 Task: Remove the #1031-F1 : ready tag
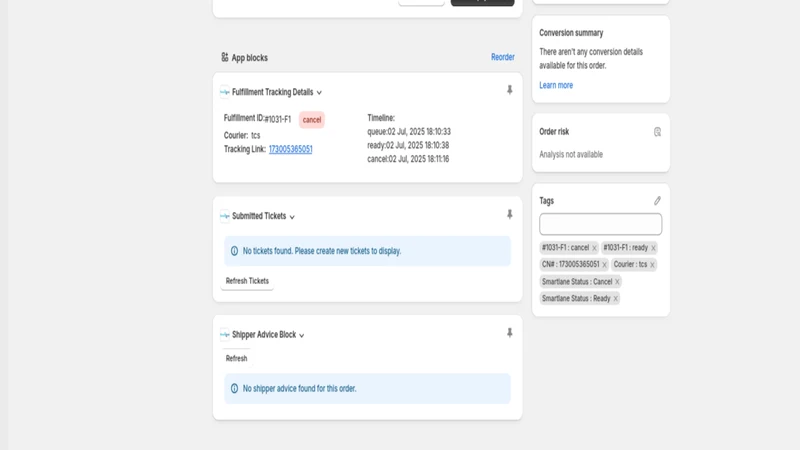pyautogui.click(x=653, y=248)
